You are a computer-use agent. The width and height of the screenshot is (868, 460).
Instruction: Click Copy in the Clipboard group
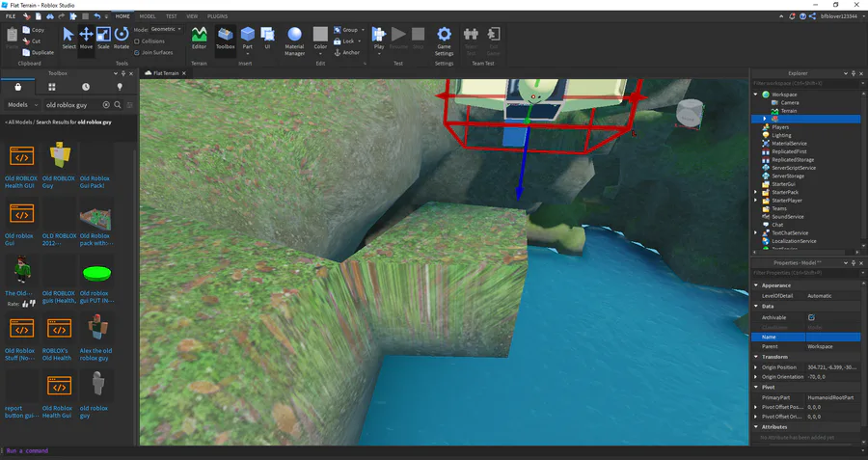pyautogui.click(x=33, y=30)
